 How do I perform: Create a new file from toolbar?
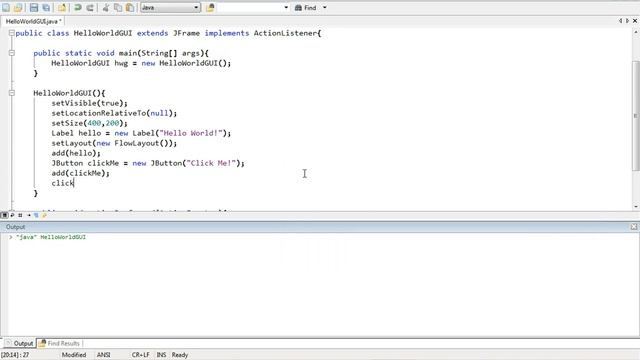coord(6,7)
